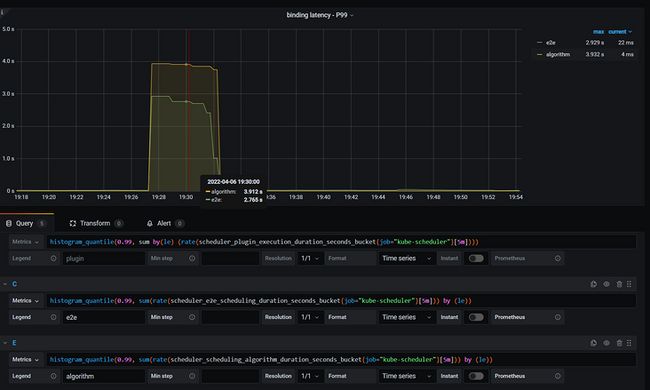Click the Prometheus info icon in the plugin query
650x390 pixels.
click(x=558, y=258)
